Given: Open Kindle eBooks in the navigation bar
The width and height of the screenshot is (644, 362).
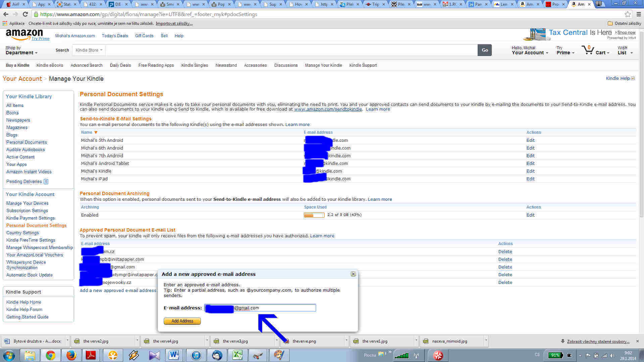Looking at the screenshot, I should point(50,65).
